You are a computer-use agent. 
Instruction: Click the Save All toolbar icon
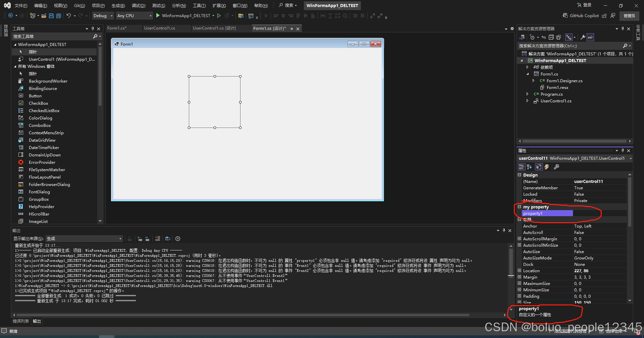point(59,16)
